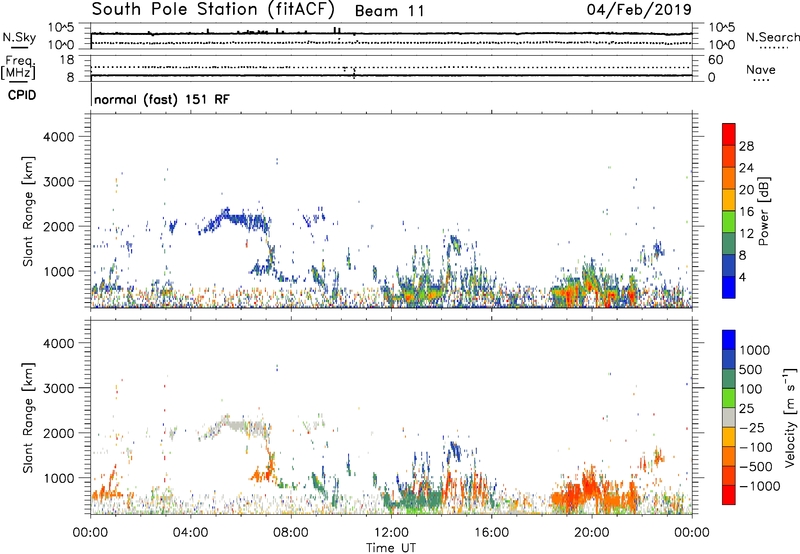Click the "24" power colorbar label

(746, 168)
